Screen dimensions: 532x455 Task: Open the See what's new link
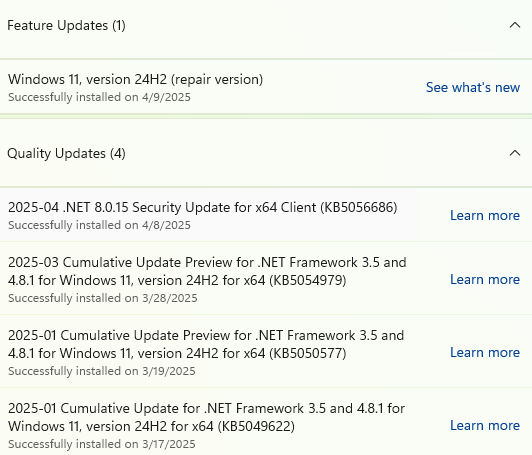click(x=473, y=88)
